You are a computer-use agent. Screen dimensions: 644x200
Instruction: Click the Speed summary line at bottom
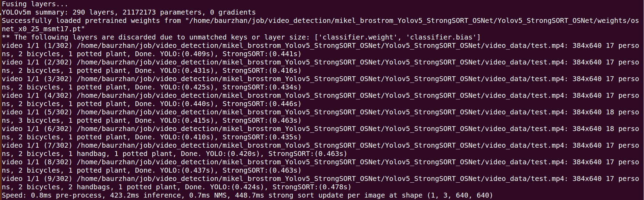tap(247, 195)
